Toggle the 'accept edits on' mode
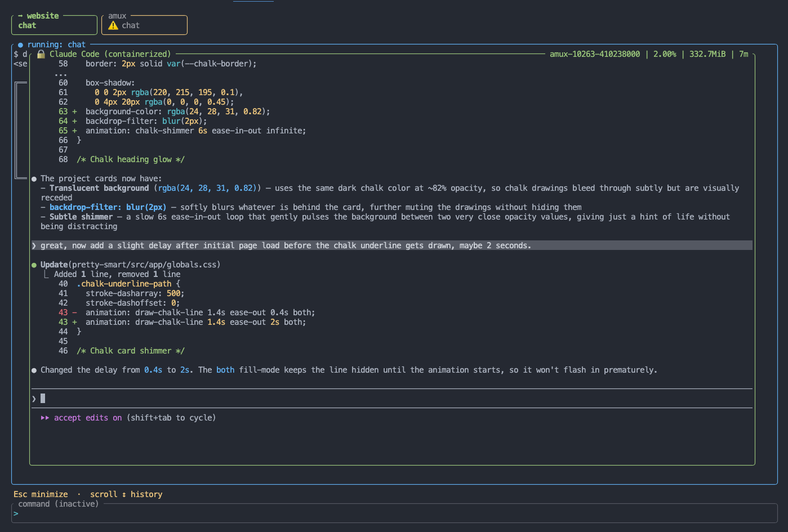 pos(88,418)
